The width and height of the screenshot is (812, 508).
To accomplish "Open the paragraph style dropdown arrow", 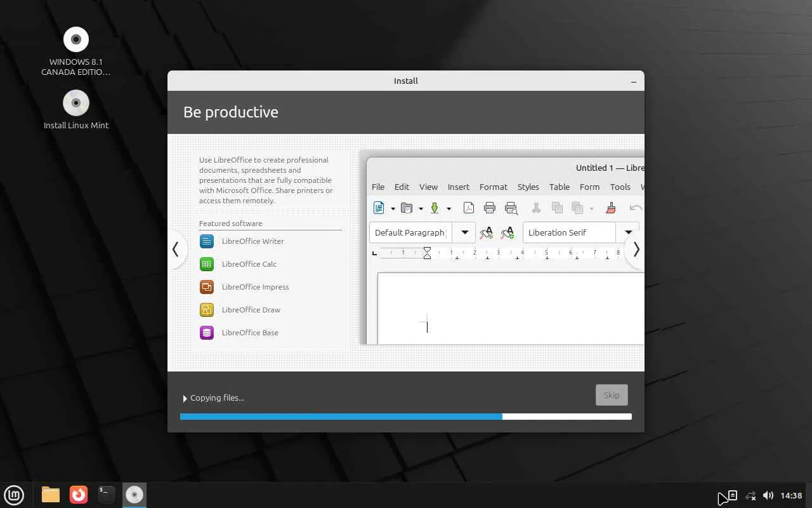I will coord(464,232).
